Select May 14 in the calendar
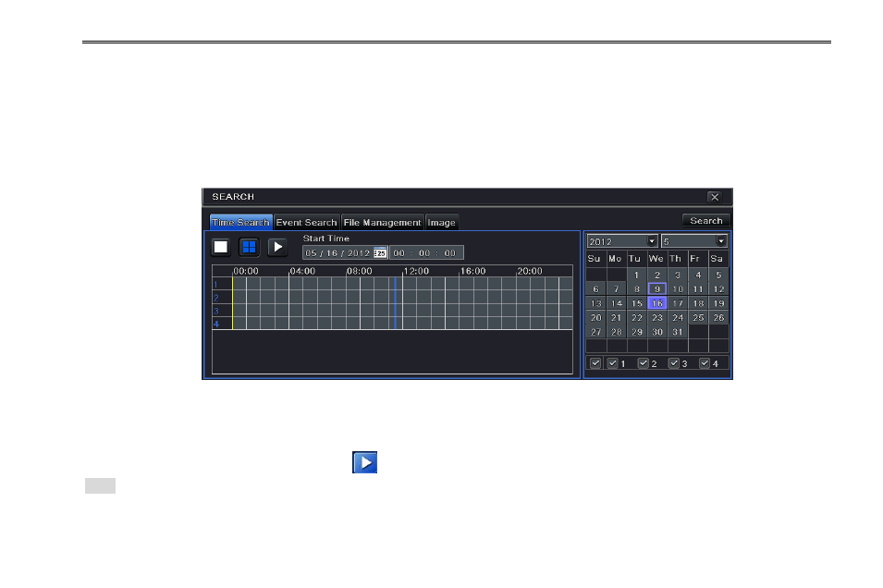883x588 pixels. coord(616,303)
